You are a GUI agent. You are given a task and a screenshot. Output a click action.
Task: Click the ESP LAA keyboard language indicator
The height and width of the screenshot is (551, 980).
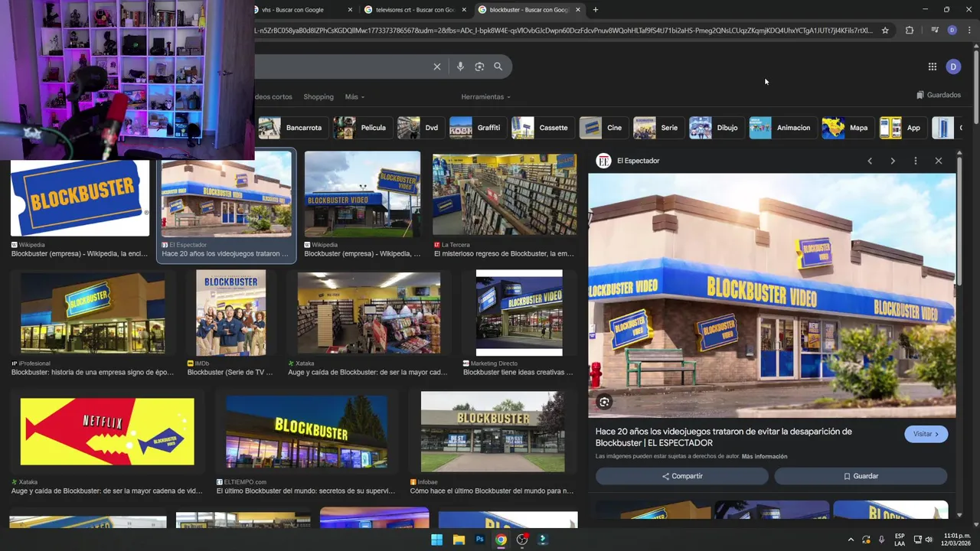point(900,540)
